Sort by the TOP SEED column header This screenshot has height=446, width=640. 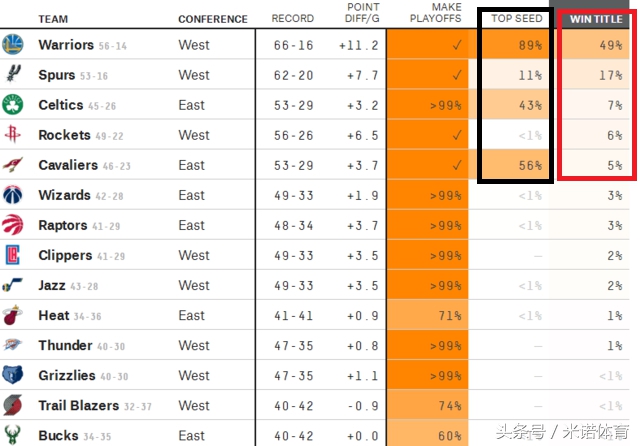point(516,19)
